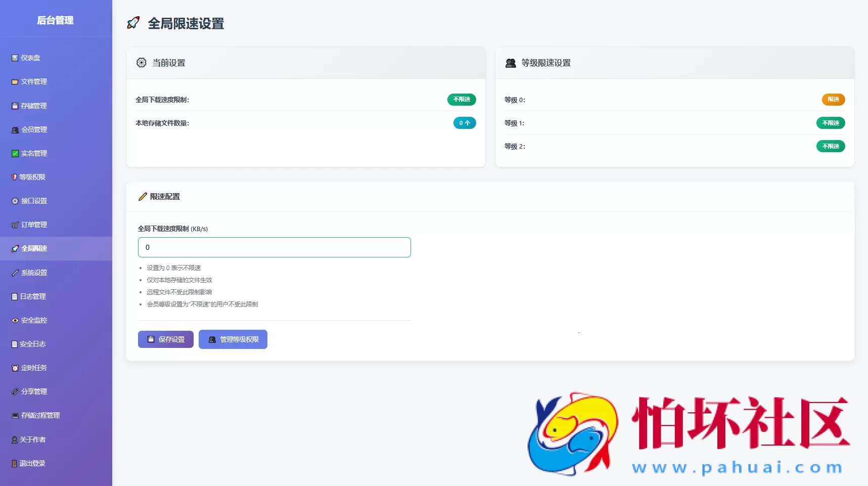
Task: Open the 日志管理 page
Action: pyautogui.click(x=33, y=296)
